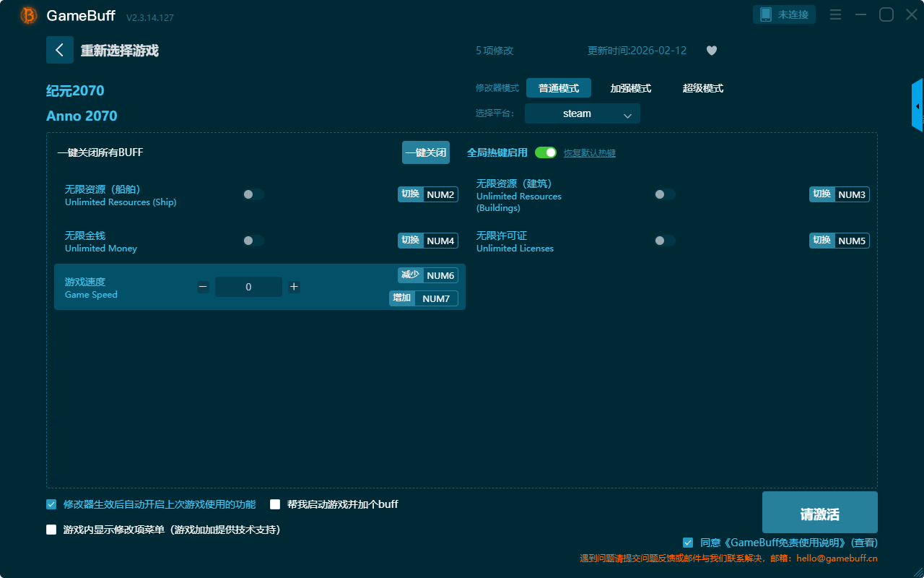Screen dimensions: 924x578
Task: Click plus icon for Game Speed
Action: (294, 287)
